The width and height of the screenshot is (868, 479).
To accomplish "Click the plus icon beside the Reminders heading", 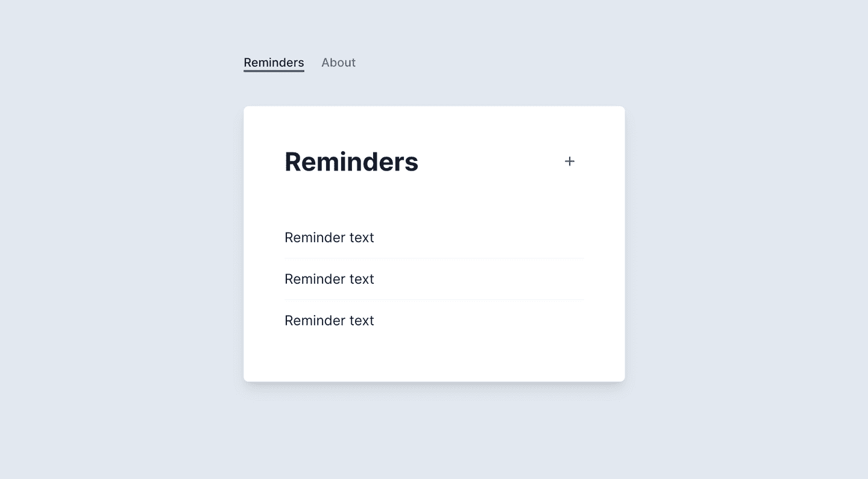I will (x=569, y=161).
